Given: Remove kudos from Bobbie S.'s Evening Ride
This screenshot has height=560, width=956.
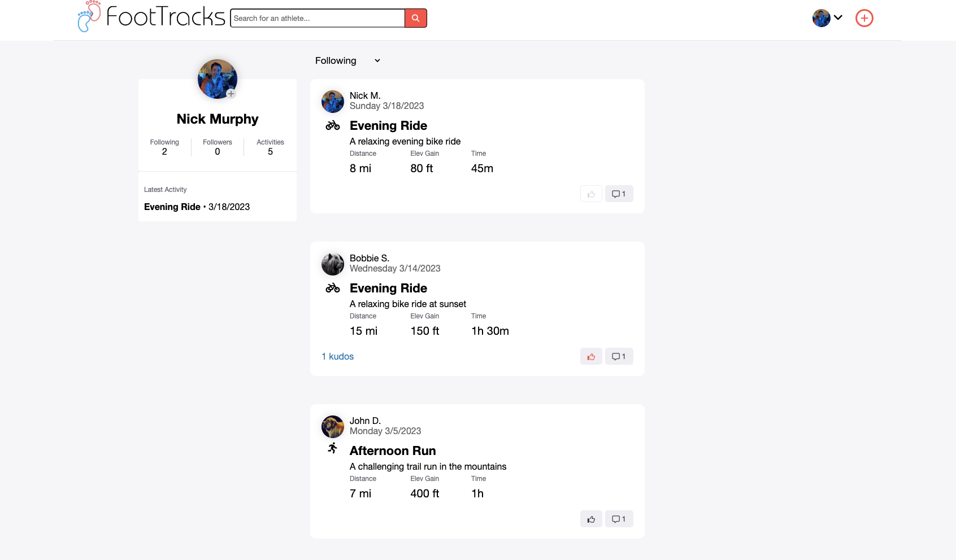Looking at the screenshot, I should [591, 356].
